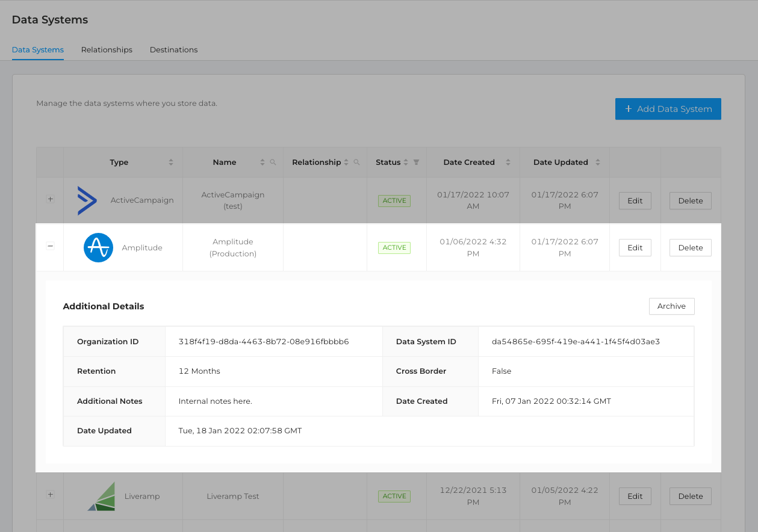The image size is (758, 532).
Task: Click the "ActiveCampaign (test)" name cell
Action: click(233, 200)
